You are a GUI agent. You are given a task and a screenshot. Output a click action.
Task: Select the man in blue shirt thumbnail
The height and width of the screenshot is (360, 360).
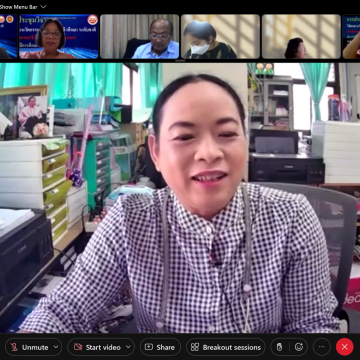pos(140,37)
